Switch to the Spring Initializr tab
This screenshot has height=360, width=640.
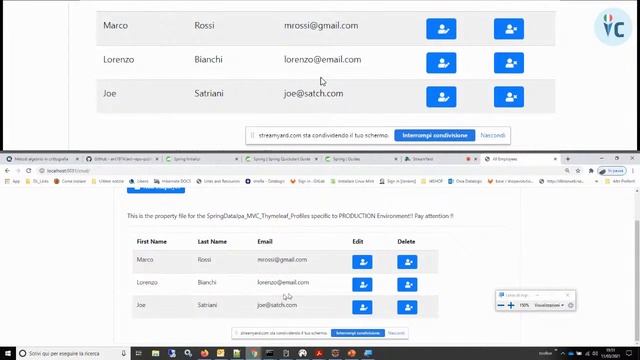tap(202, 159)
